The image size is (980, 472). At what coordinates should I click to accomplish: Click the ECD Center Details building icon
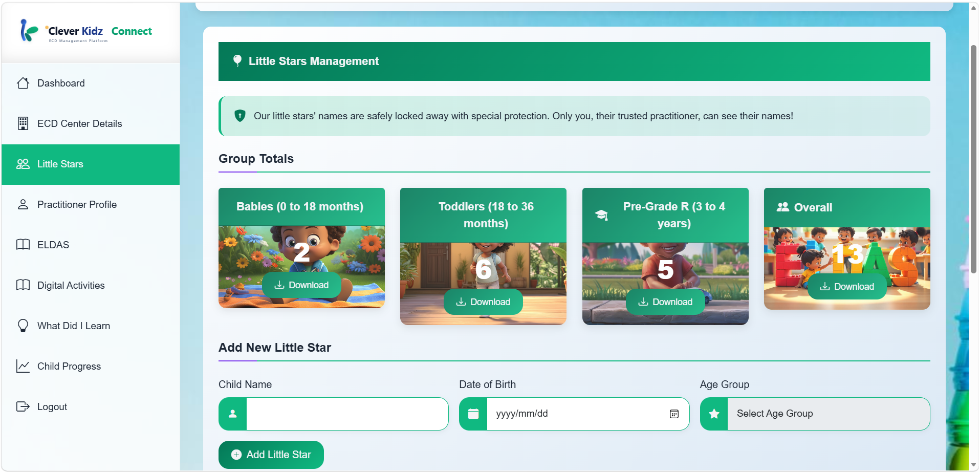coord(23,123)
